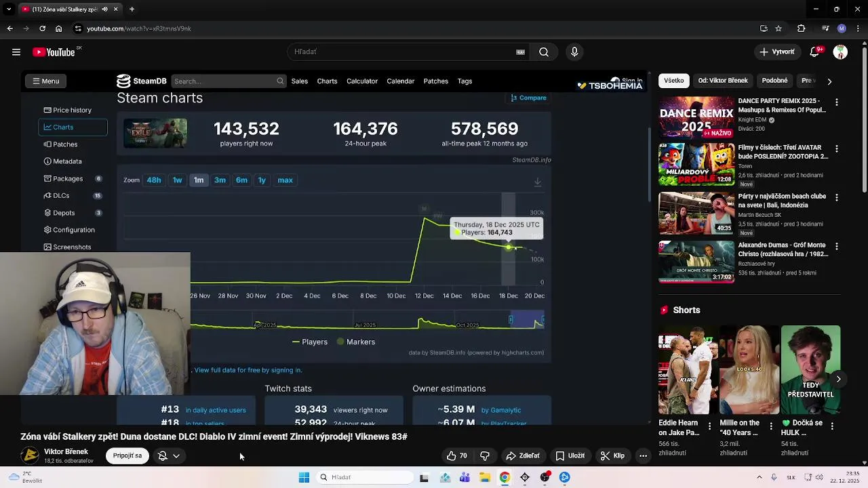Switch to Chrome in the taskbar
The width and height of the screenshot is (868, 488).
pyautogui.click(x=505, y=477)
